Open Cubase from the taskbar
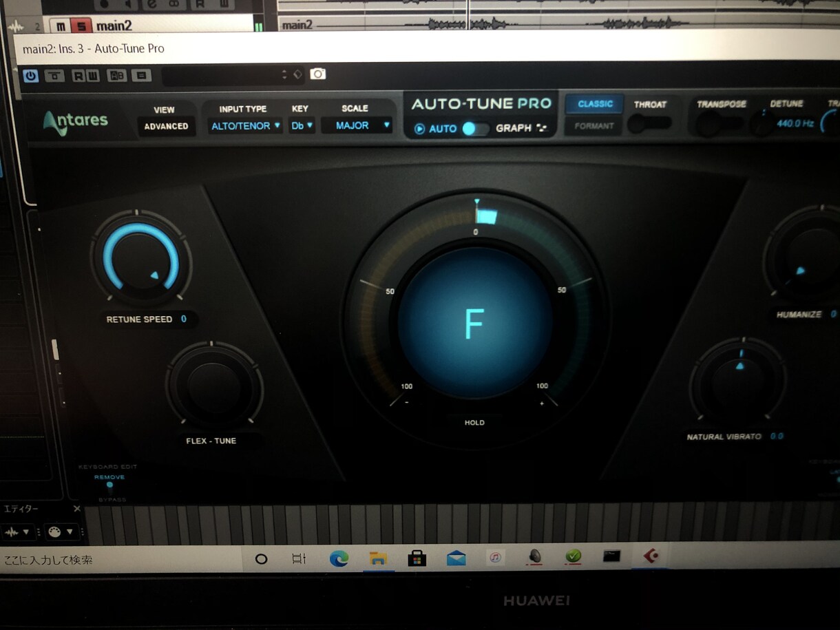Screen dimensions: 840x630 coord(651,555)
